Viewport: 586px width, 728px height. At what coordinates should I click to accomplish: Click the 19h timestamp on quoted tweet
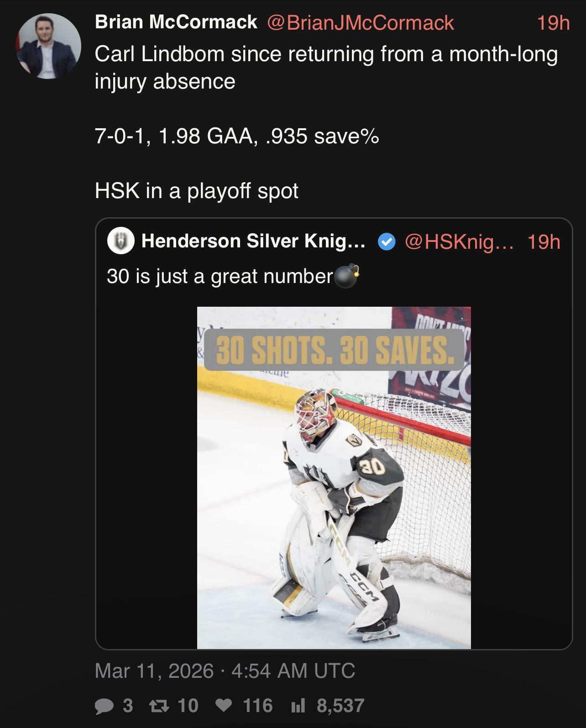tap(544, 242)
